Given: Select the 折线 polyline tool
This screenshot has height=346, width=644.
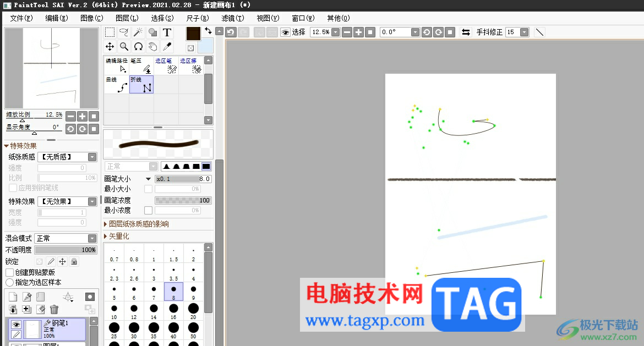Looking at the screenshot, I should [x=141, y=85].
